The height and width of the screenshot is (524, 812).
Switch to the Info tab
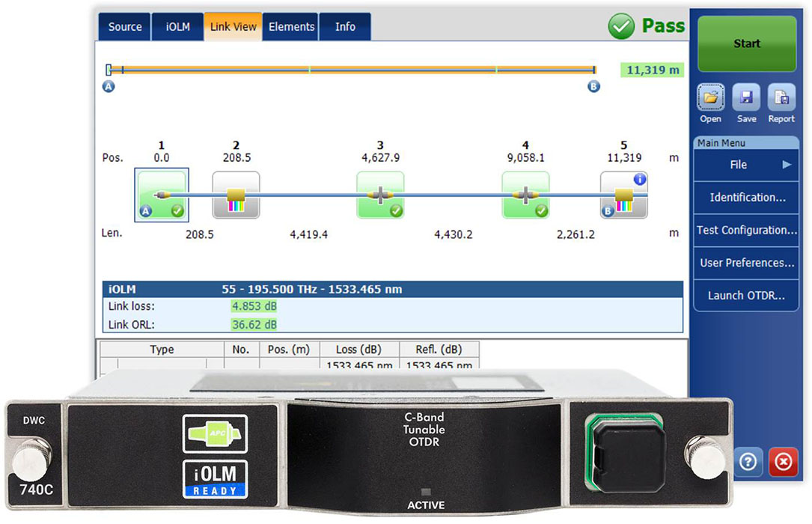pyautogui.click(x=345, y=27)
